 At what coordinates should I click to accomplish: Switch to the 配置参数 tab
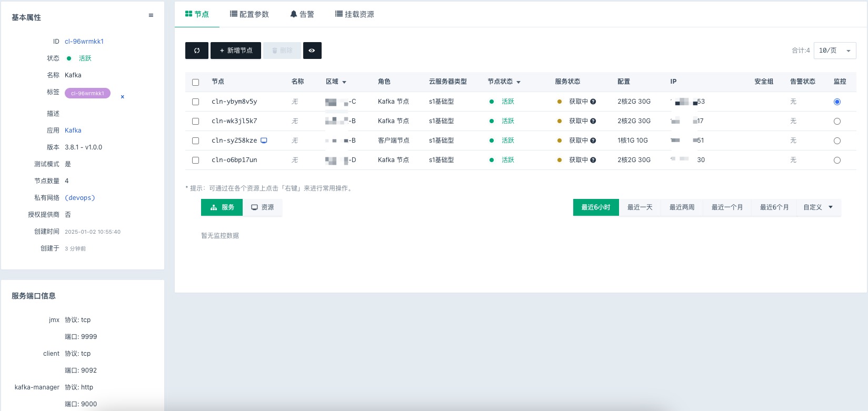(x=250, y=14)
